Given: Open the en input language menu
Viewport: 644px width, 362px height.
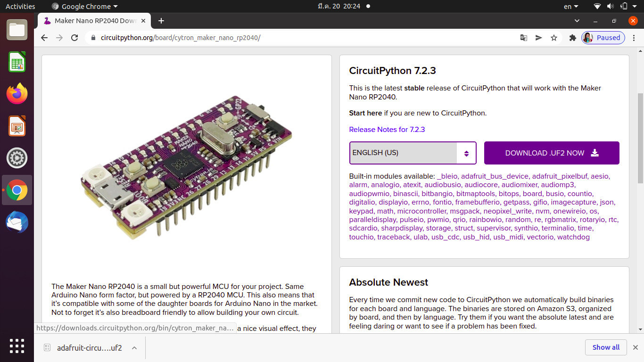Looking at the screenshot, I should [x=571, y=6].
